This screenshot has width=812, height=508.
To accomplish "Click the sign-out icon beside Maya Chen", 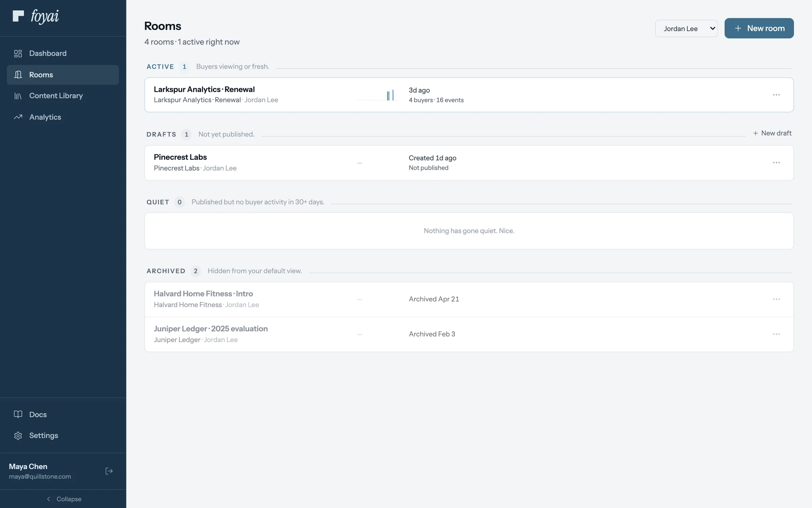I will [x=109, y=471].
